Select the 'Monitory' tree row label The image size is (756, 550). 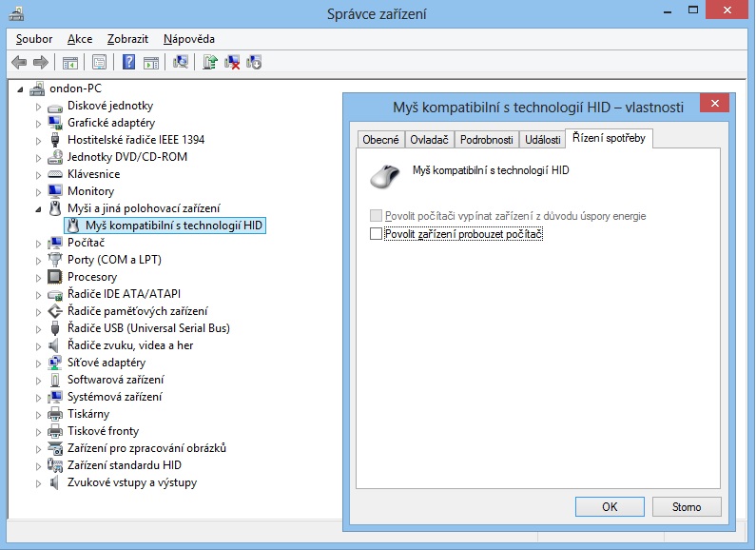point(90,191)
